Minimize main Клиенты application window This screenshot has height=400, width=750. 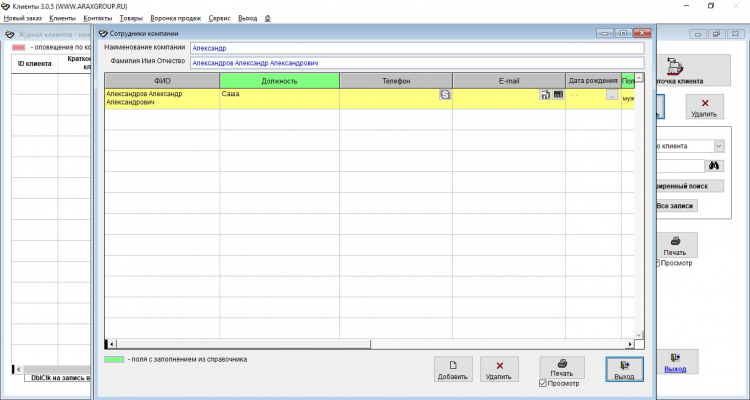pos(686,6)
